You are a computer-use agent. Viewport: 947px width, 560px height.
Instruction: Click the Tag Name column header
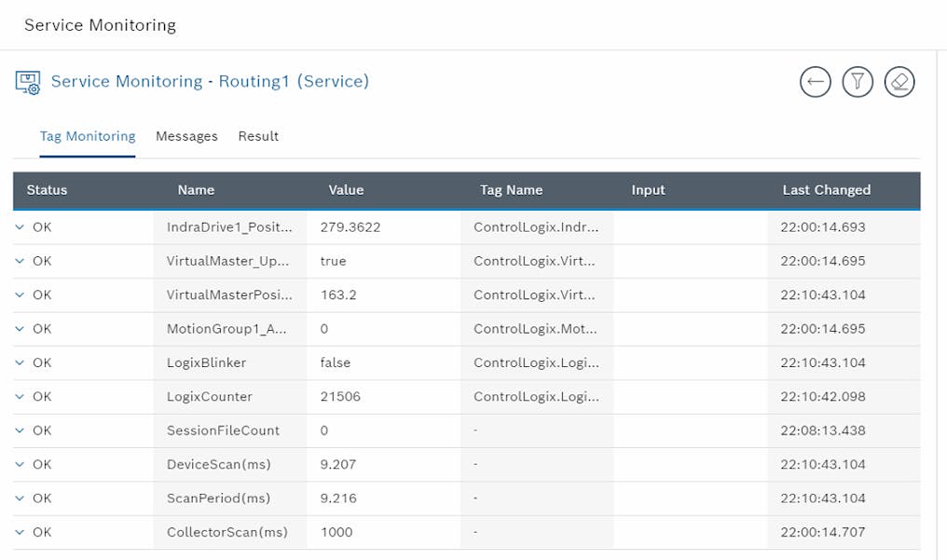click(x=511, y=190)
